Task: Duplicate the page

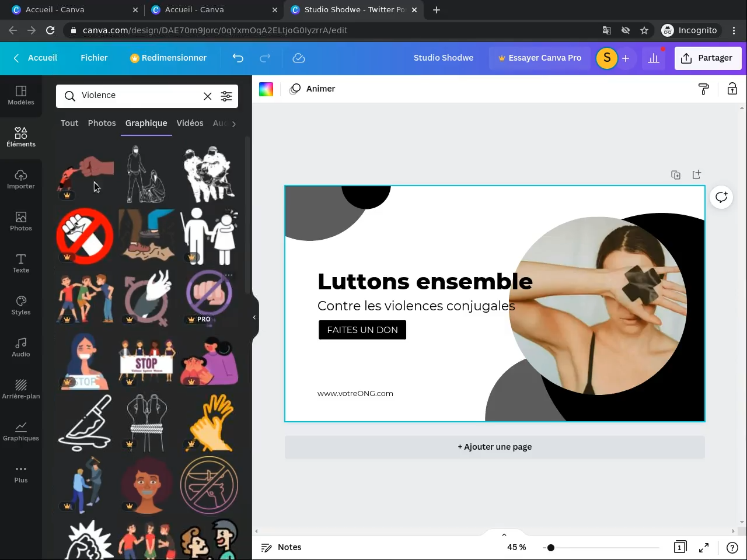Action: [676, 175]
